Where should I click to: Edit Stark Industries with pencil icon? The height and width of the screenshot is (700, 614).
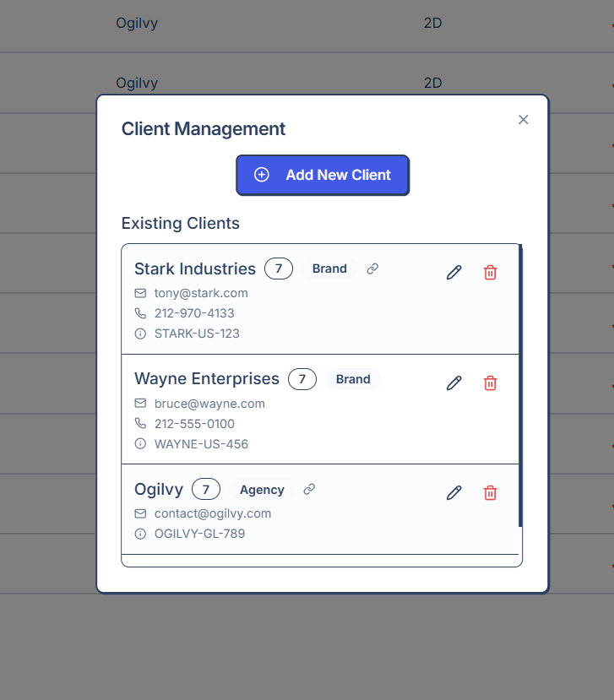coord(454,273)
